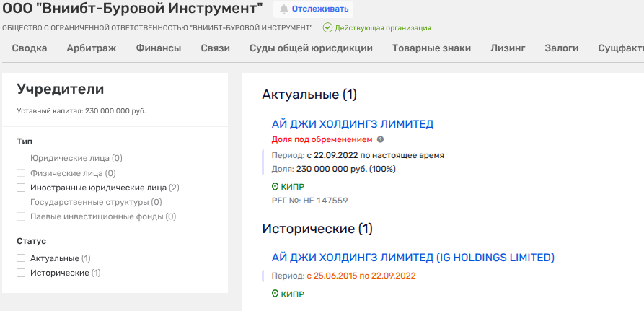Toggle Иностранные юридические лица checkbox
This screenshot has width=644, height=311.
[21, 188]
